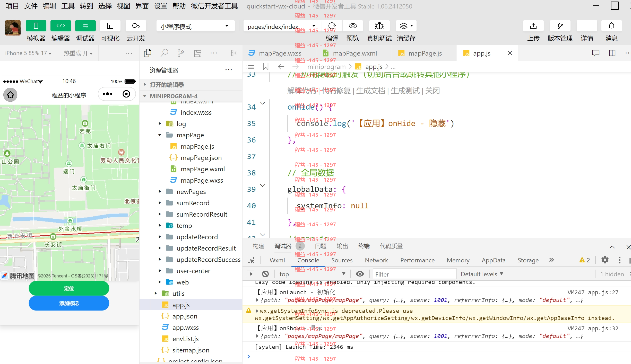Viewport: 631px width, 364px height.
Task: Expand the 打开的编辑器 section
Action: (191, 85)
